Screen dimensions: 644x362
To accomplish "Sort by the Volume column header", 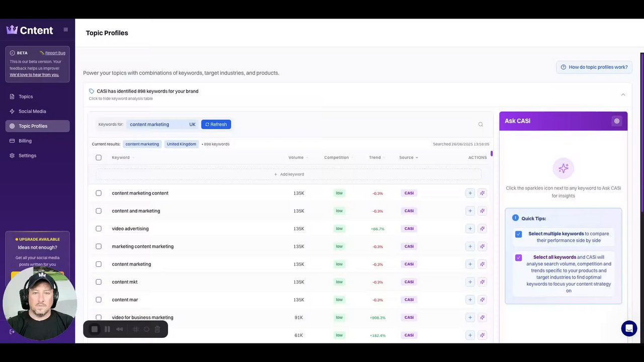I will (298, 157).
